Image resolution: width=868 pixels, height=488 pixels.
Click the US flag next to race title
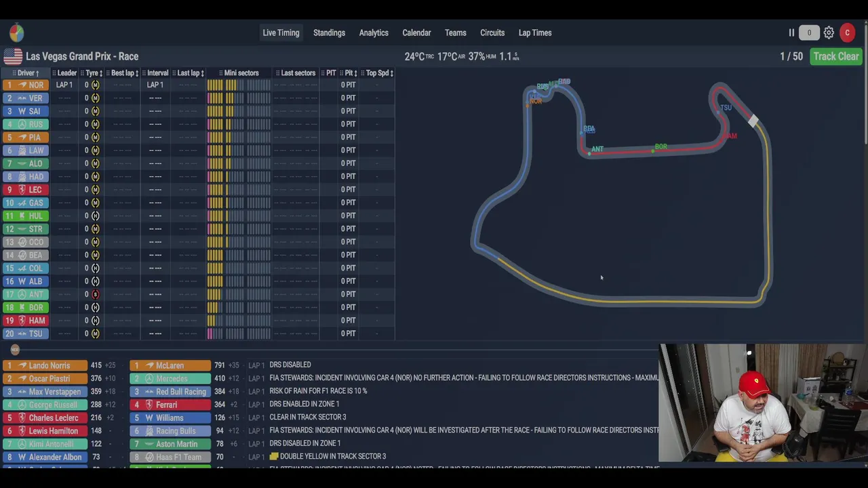tap(13, 56)
